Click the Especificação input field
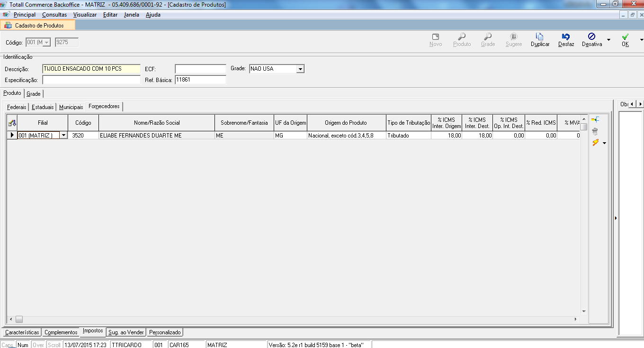This screenshot has height=348, width=644. (91, 80)
